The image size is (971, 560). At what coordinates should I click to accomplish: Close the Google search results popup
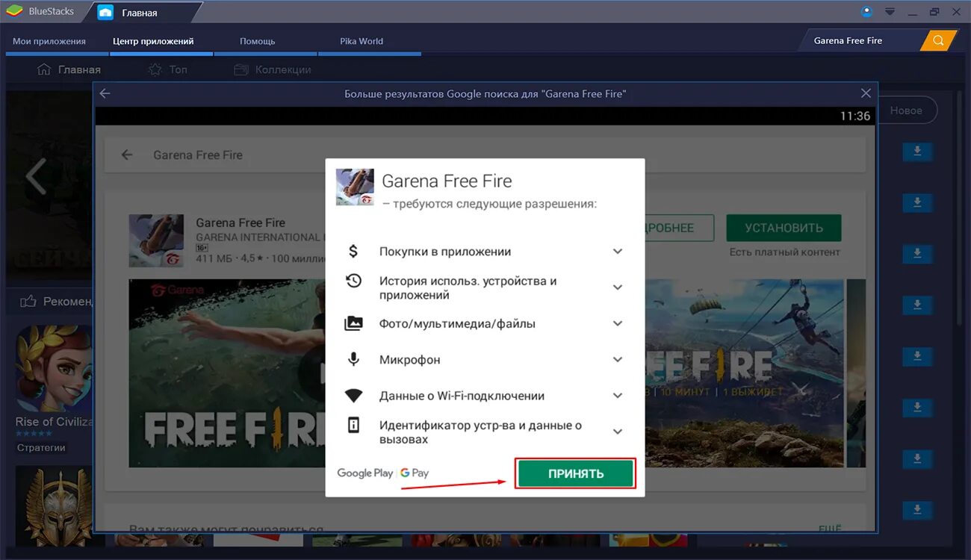pyautogui.click(x=866, y=93)
